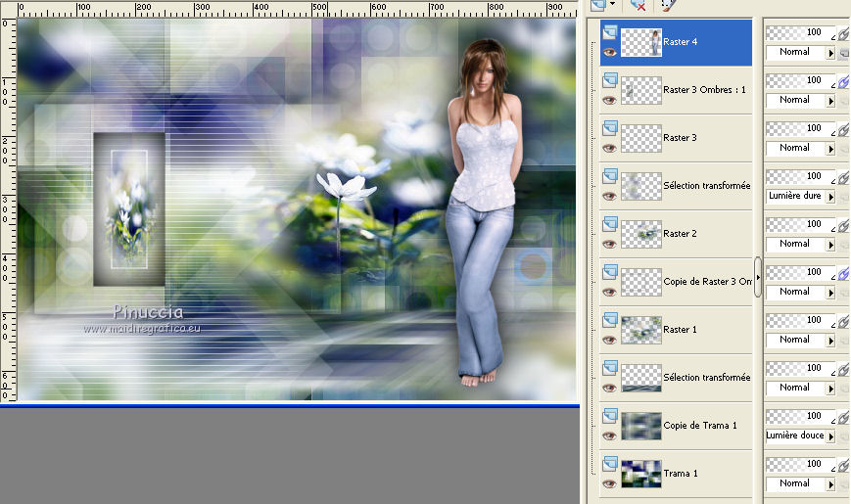Click the link icon in the Trama 1 row
Screen dimensions: 851x504
click(x=842, y=464)
